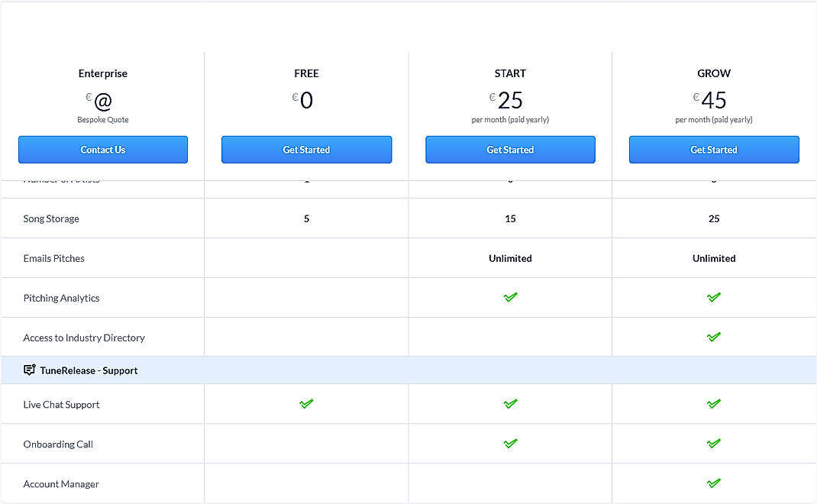Click the Emails Pitches row label
817x504 pixels.
pyautogui.click(x=52, y=258)
